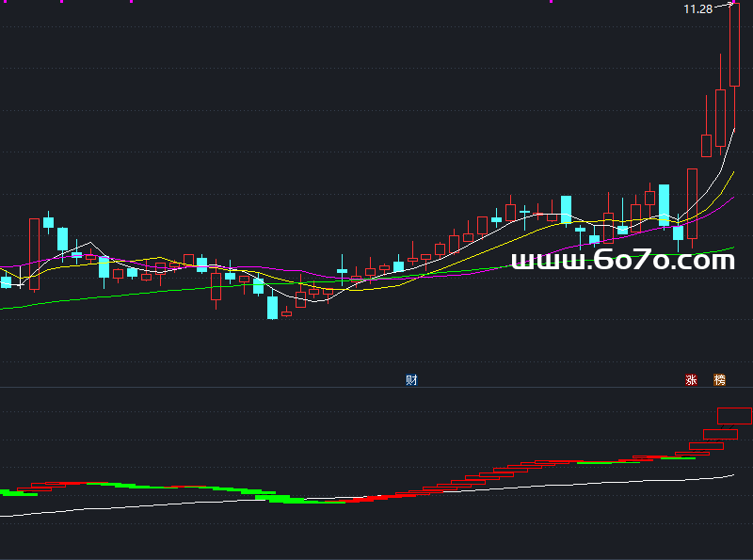The width and height of the screenshot is (753, 560).
Task: Click the lowest cyan candle at the chart bottom
Action: coord(273,308)
